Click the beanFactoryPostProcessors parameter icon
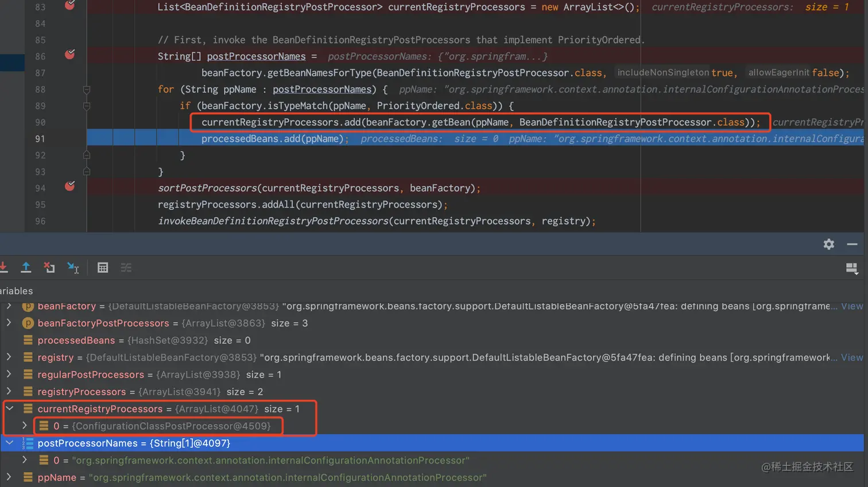Screen dimensions: 868x487 coord(28,323)
